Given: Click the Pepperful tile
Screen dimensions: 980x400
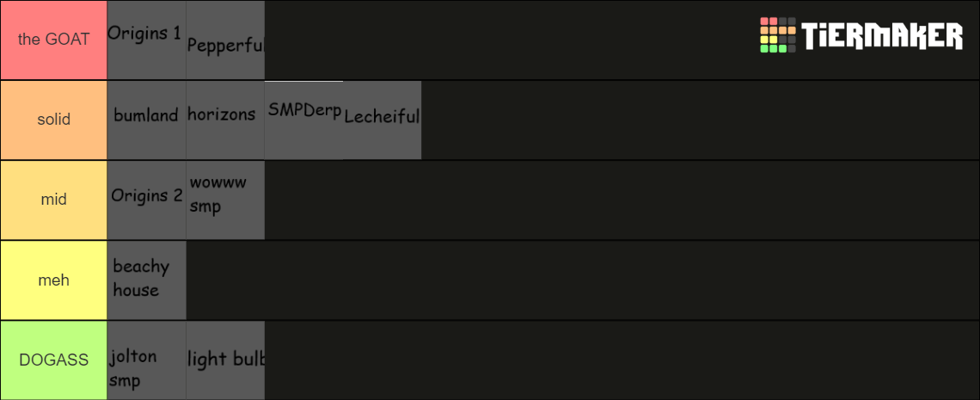Looking at the screenshot, I should click(x=225, y=40).
